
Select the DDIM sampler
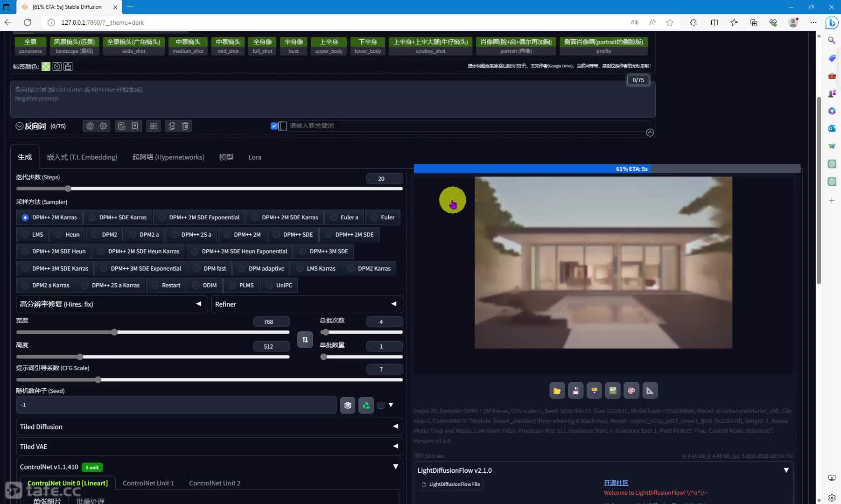coord(205,285)
